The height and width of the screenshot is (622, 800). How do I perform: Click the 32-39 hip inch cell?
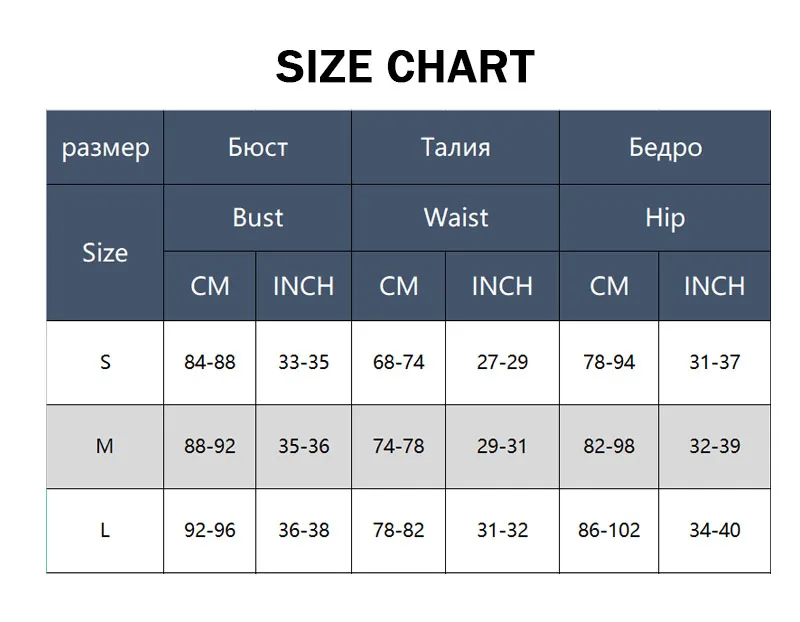(714, 446)
